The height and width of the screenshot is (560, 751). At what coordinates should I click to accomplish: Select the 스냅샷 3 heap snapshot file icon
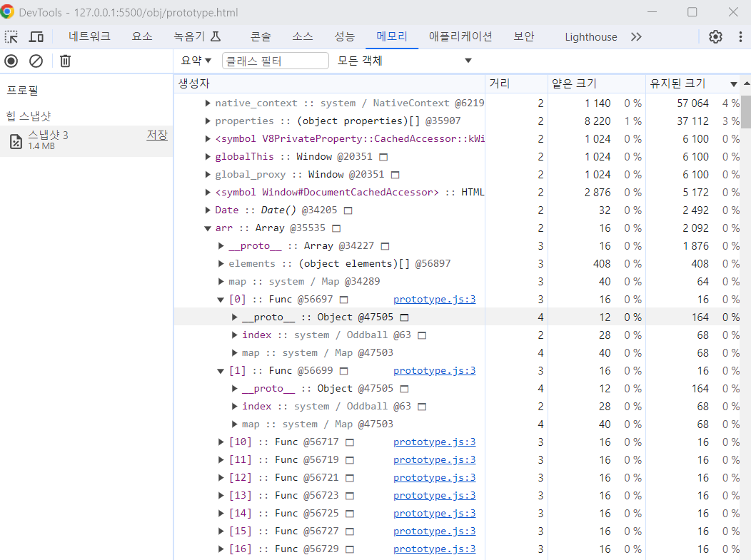click(16, 141)
